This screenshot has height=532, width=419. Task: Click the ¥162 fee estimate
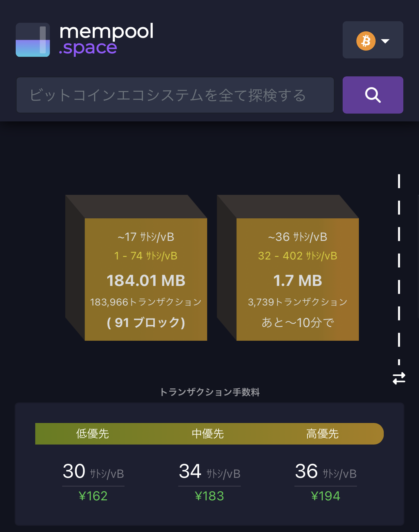[x=93, y=496]
